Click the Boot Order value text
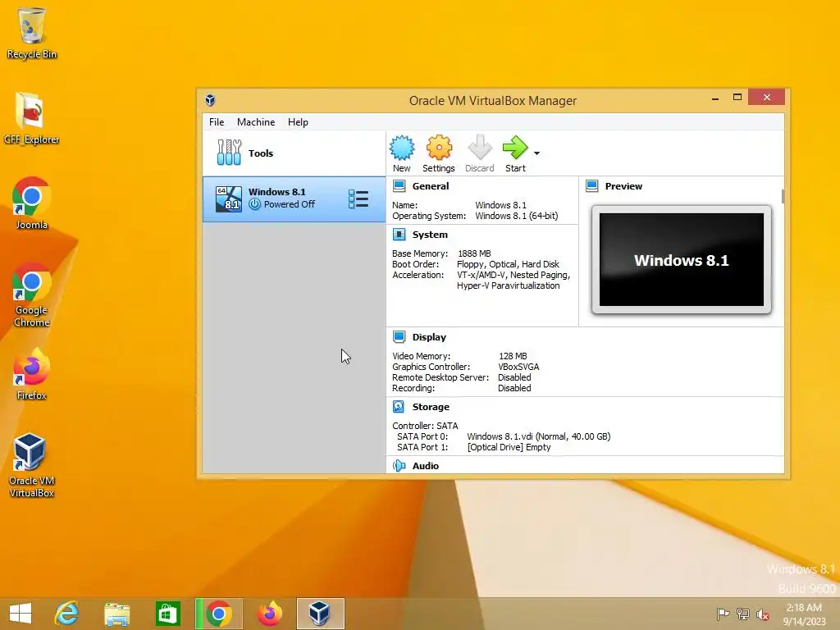The width and height of the screenshot is (840, 630). pos(508,264)
